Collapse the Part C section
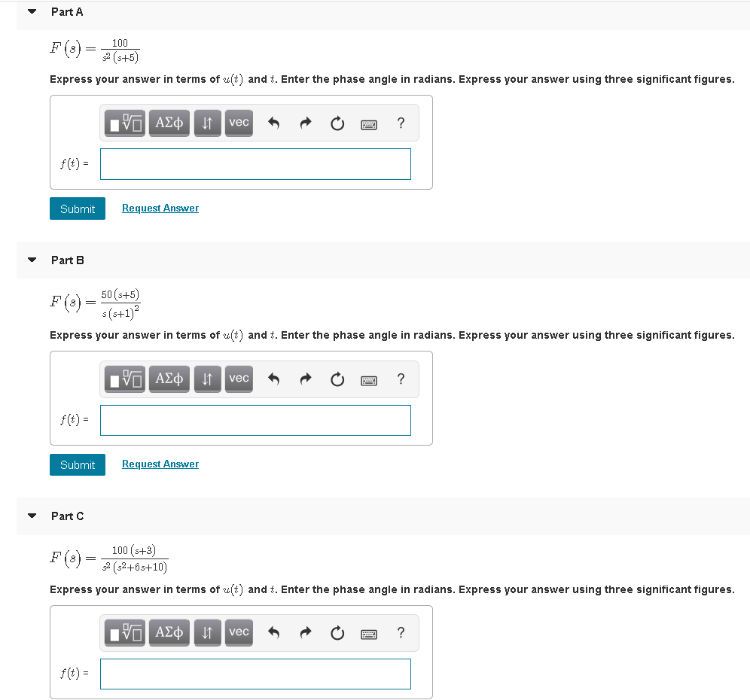This screenshot has width=750, height=700. click(30, 516)
